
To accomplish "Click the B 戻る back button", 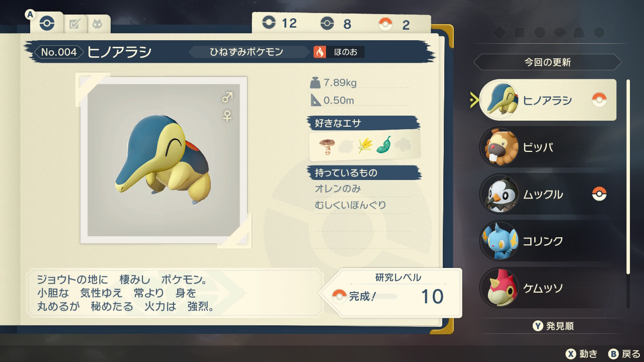I will point(624,353).
